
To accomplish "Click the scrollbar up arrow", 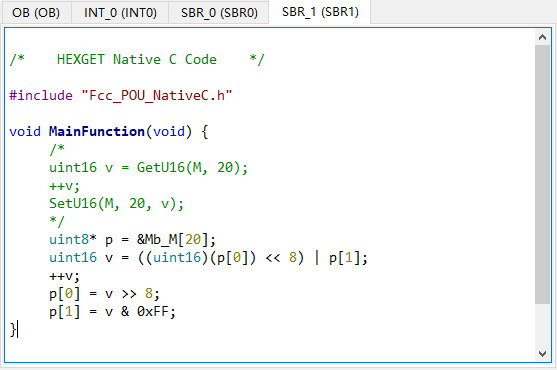I will [x=542, y=37].
